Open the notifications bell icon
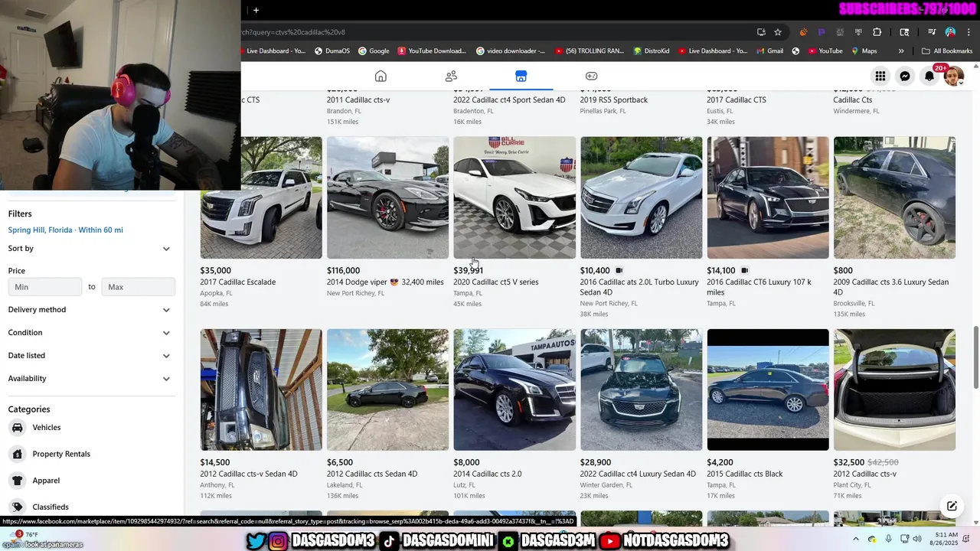980x551 pixels. (x=929, y=76)
